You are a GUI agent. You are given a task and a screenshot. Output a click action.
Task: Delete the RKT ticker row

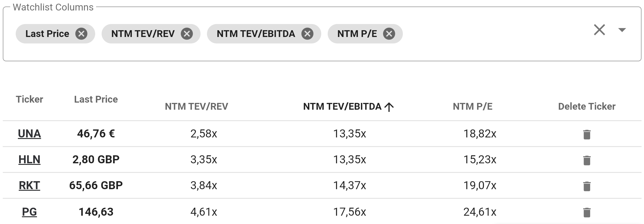587,186
